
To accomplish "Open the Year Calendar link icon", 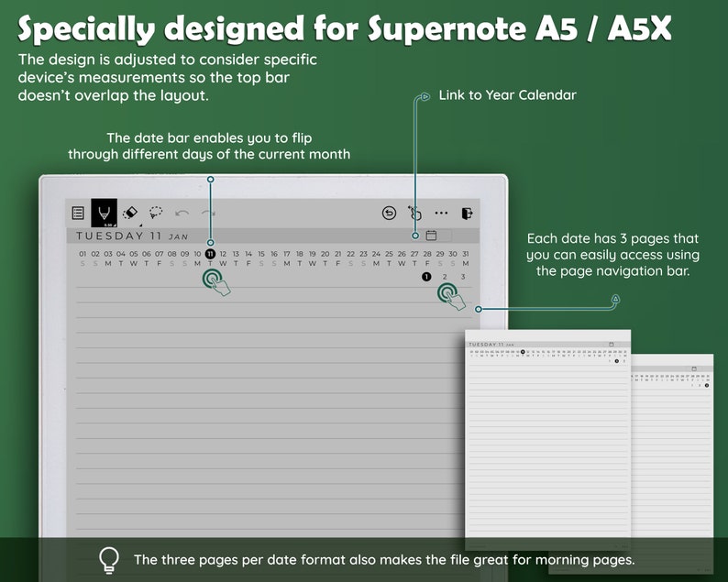I will pos(431,236).
